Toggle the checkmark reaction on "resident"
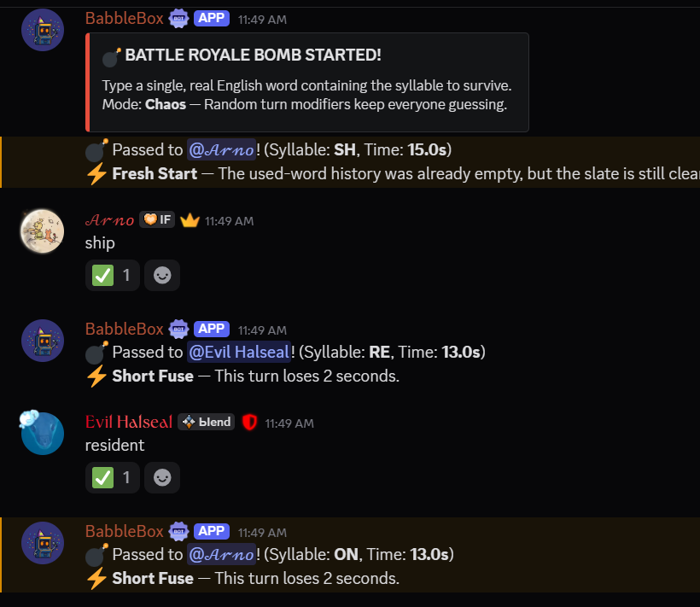 click(113, 477)
